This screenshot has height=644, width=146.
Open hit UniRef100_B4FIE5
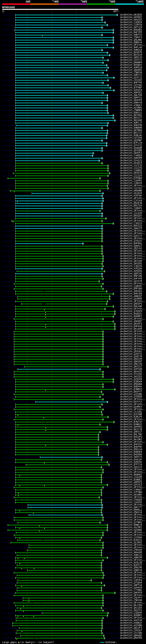131,32
